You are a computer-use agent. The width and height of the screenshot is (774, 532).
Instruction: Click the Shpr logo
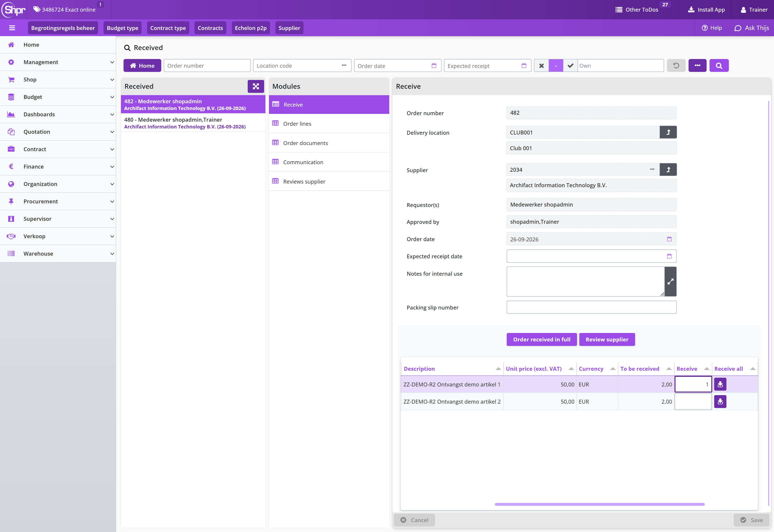14,10
